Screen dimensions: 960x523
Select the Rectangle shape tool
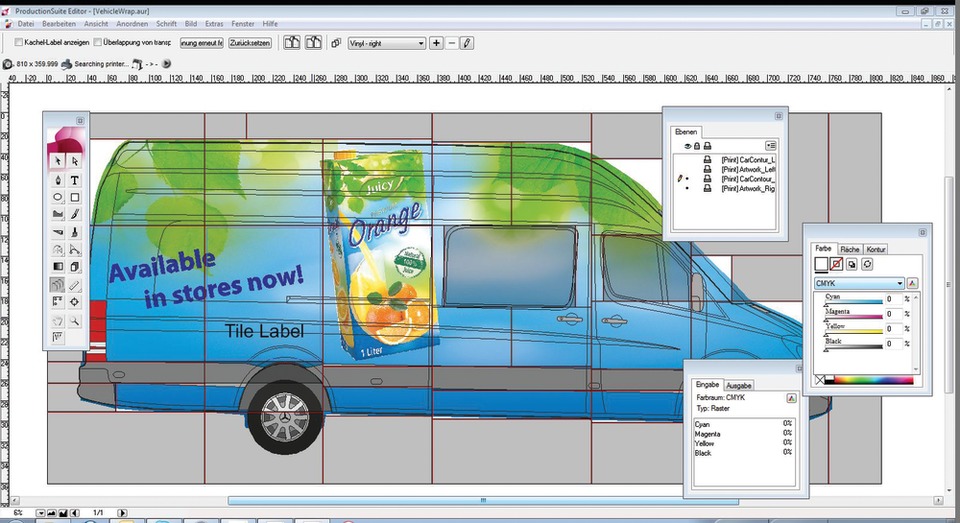click(75, 197)
